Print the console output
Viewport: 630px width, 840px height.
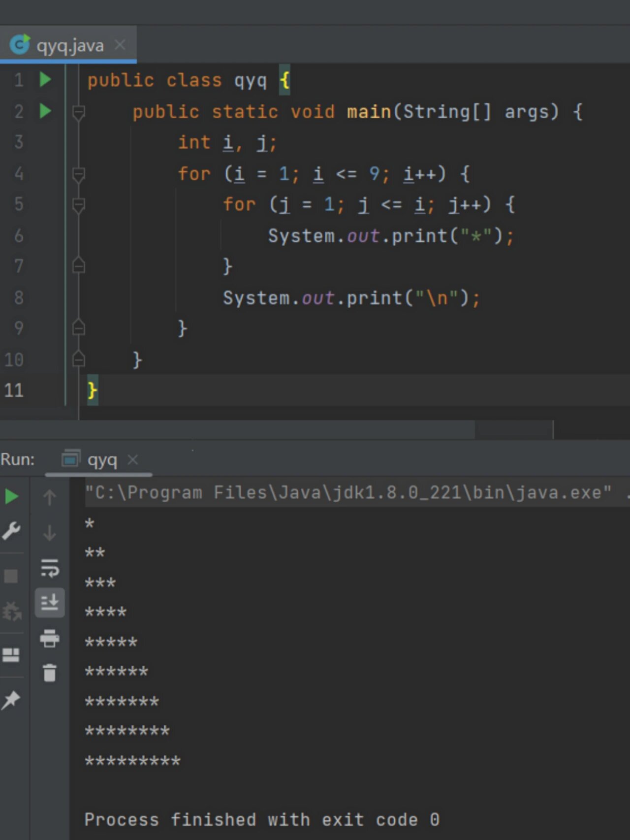[49, 638]
